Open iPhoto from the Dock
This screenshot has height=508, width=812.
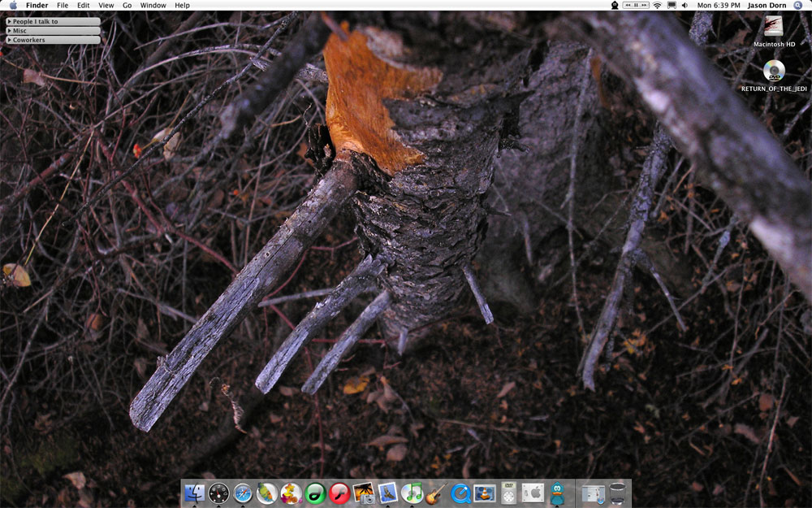[x=365, y=492]
